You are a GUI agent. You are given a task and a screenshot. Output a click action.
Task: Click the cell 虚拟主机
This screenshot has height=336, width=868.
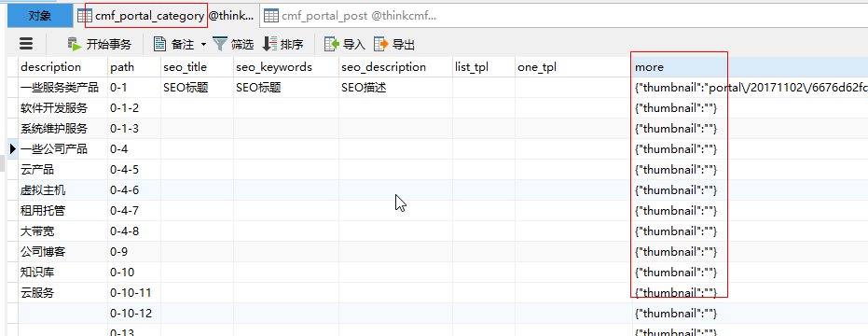tap(62, 190)
